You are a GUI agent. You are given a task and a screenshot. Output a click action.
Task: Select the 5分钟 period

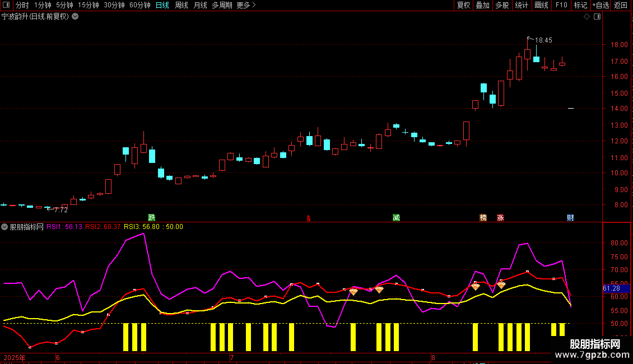(64, 5)
